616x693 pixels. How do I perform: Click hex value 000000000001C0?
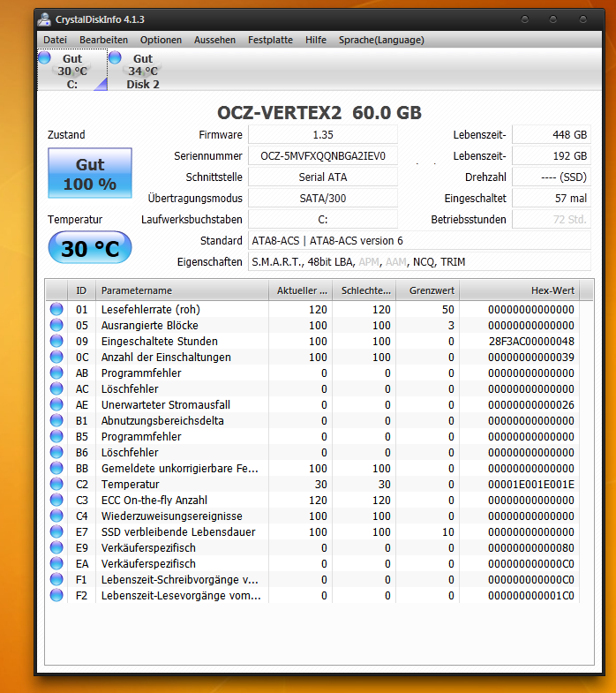[531, 596]
